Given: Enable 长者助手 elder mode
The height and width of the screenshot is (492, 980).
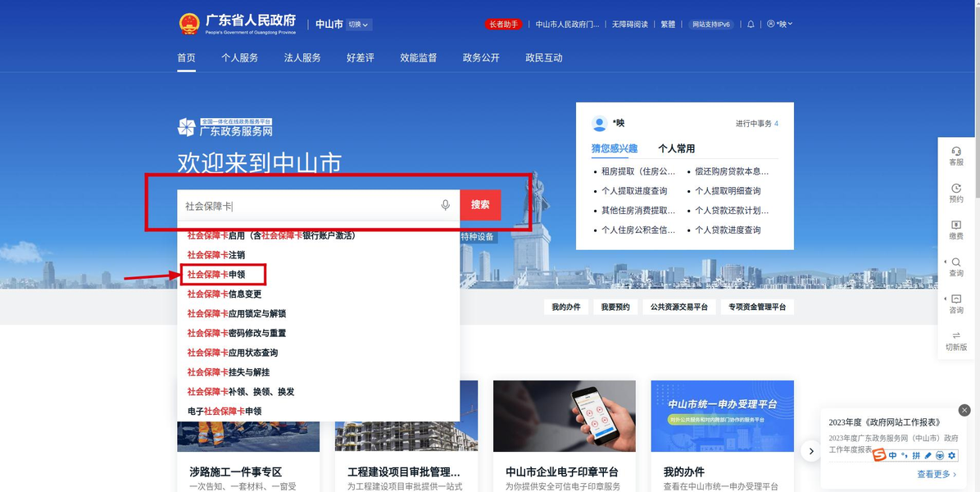Looking at the screenshot, I should point(503,25).
